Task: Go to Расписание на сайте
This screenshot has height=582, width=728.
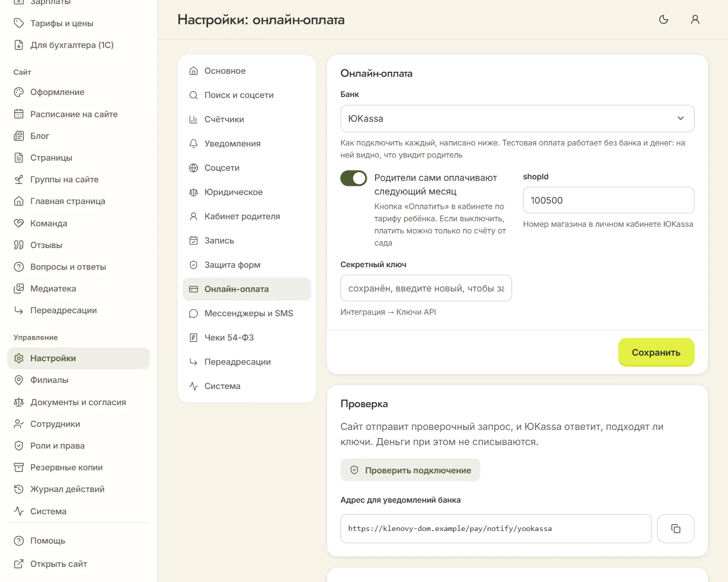Action: pos(78,114)
